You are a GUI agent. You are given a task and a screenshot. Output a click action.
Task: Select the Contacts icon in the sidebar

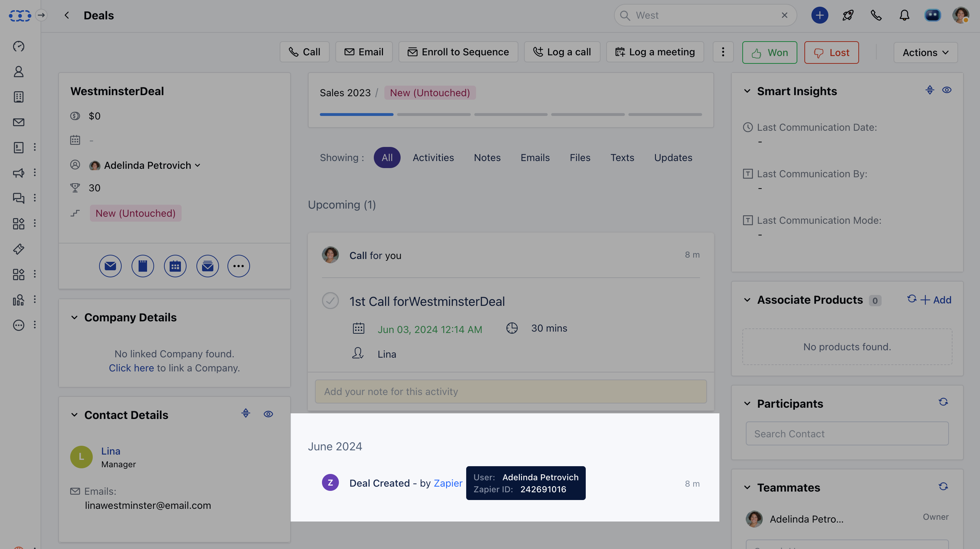[18, 72]
